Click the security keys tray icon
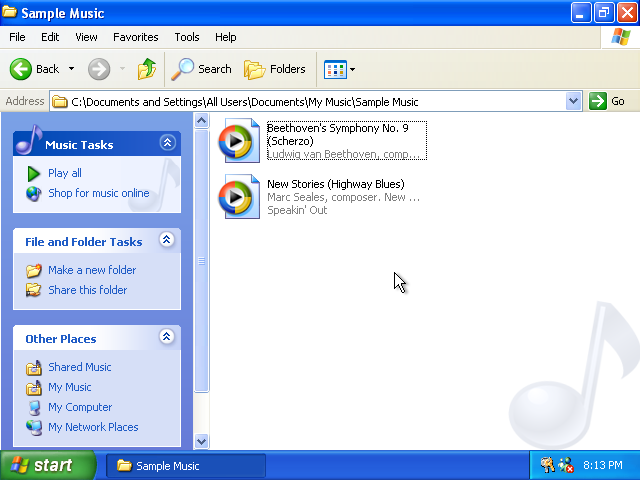The image size is (640, 480). click(x=547, y=465)
